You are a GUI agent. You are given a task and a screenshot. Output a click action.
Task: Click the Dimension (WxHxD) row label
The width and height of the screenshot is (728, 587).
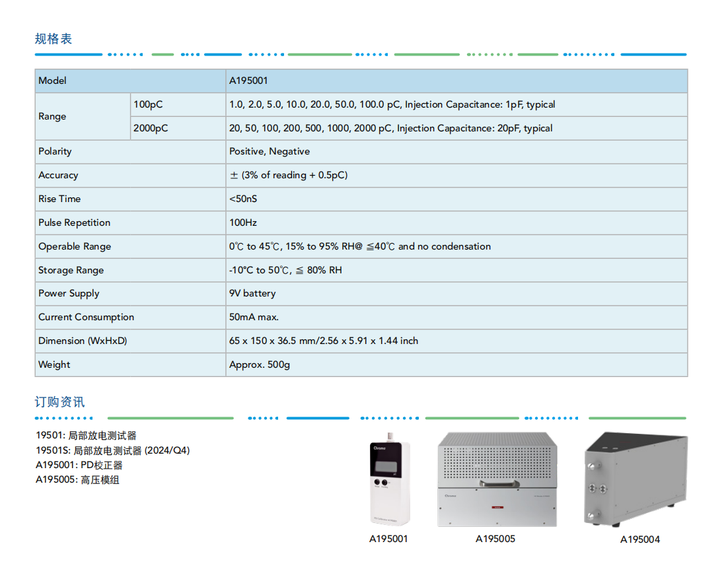[83, 341]
